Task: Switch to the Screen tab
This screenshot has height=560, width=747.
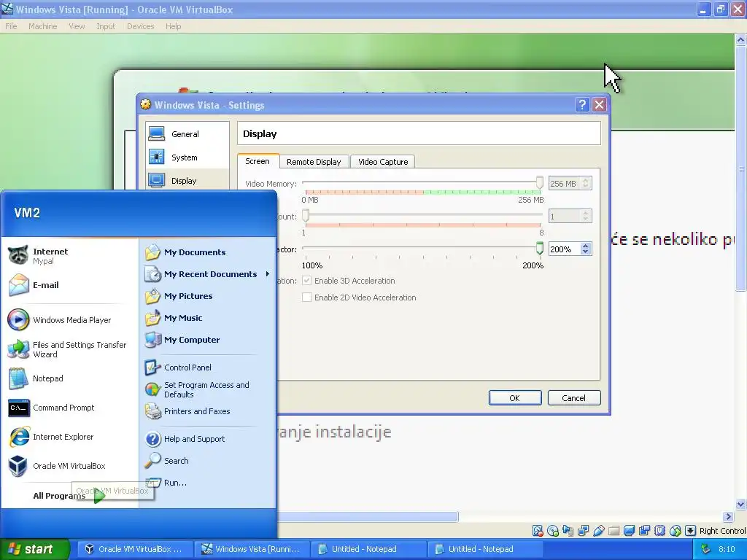Action: 258,161
